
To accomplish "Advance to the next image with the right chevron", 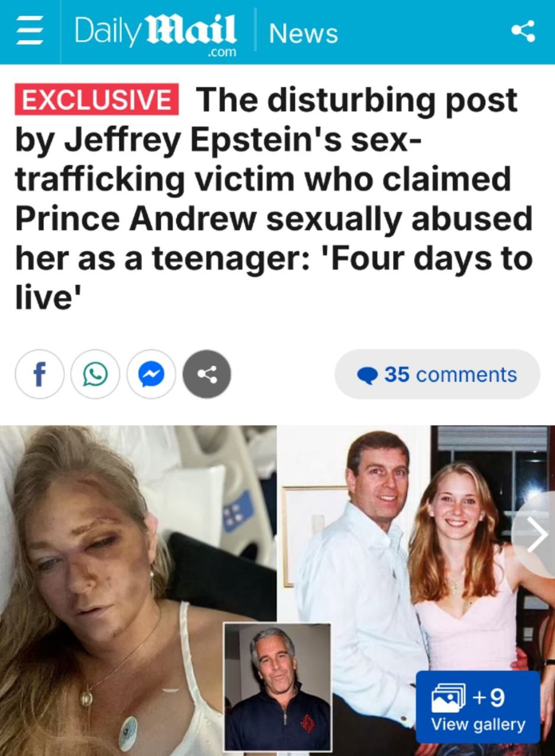I will (537, 536).
